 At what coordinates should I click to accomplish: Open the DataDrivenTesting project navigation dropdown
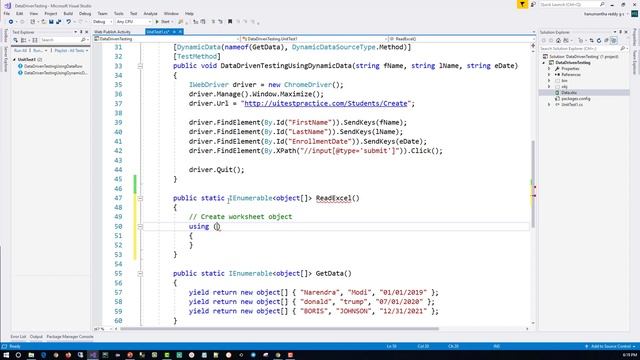[x=166, y=39]
